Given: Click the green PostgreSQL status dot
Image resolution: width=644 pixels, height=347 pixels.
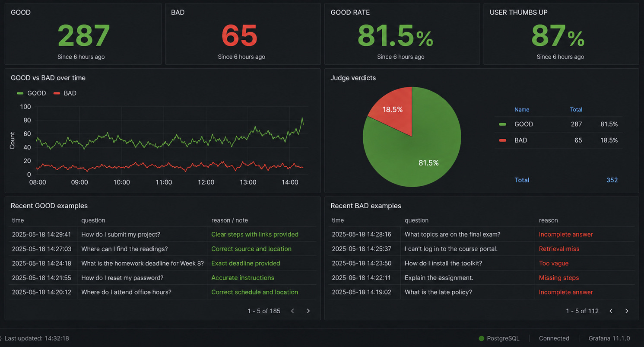Looking at the screenshot, I should pos(481,338).
